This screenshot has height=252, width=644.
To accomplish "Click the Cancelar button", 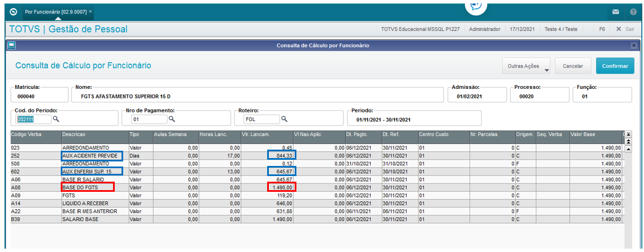I will tap(573, 66).
